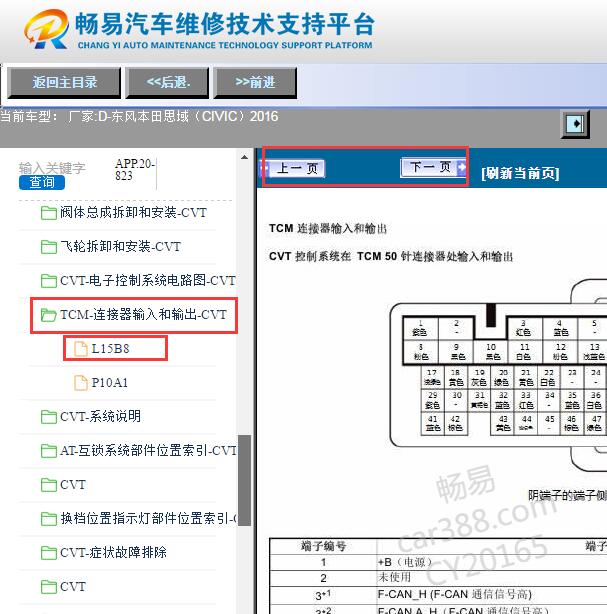607x614 pixels.
Task: Click the tree panel scrollbar thumb
Action: pyautogui.click(x=245, y=480)
